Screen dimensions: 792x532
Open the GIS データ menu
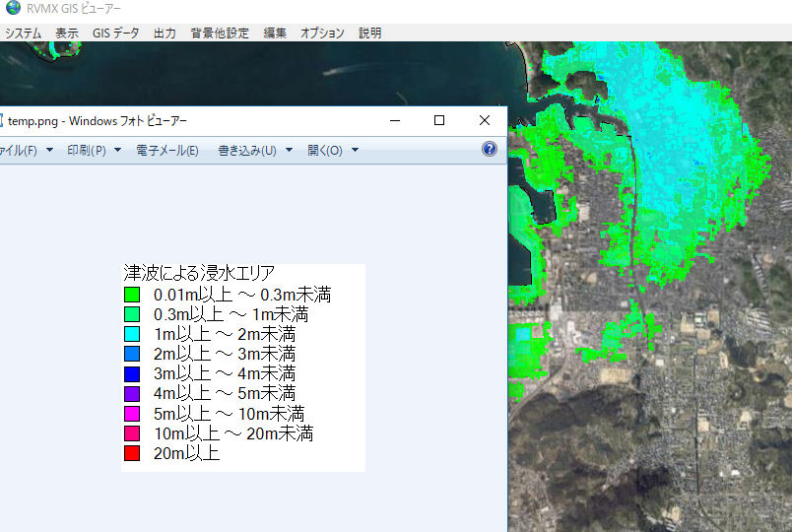click(115, 33)
